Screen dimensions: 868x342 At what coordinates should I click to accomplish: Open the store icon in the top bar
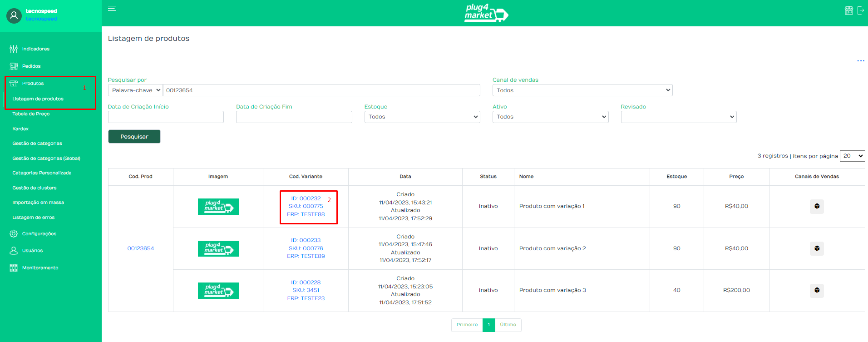(848, 10)
